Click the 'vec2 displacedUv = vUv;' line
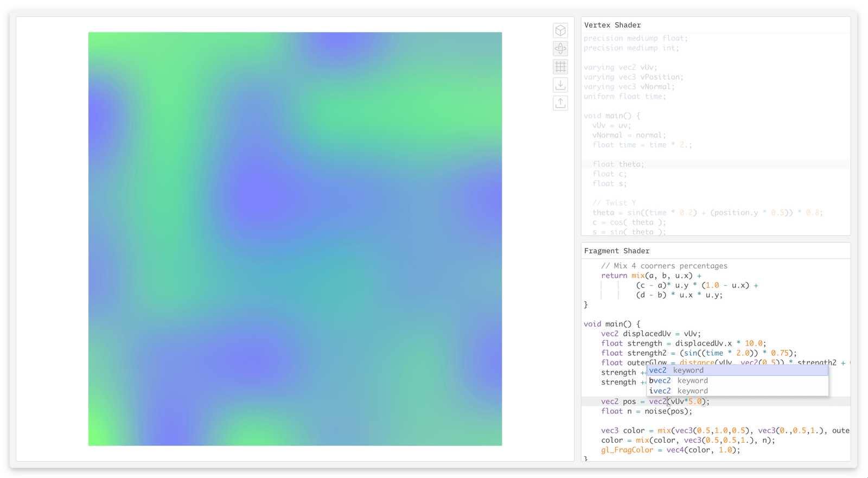This screenshot has width=868, height=478. click(x=650, y=334)
